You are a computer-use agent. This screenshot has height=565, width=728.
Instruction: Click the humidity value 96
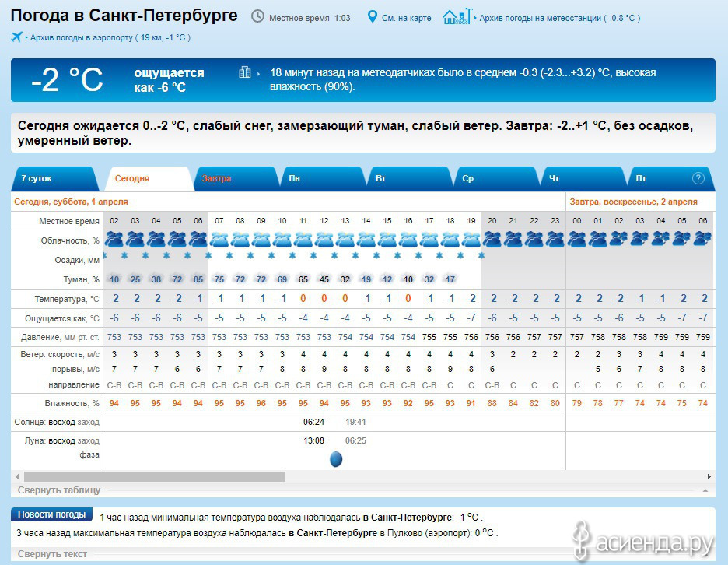click(x=261, y=403)
